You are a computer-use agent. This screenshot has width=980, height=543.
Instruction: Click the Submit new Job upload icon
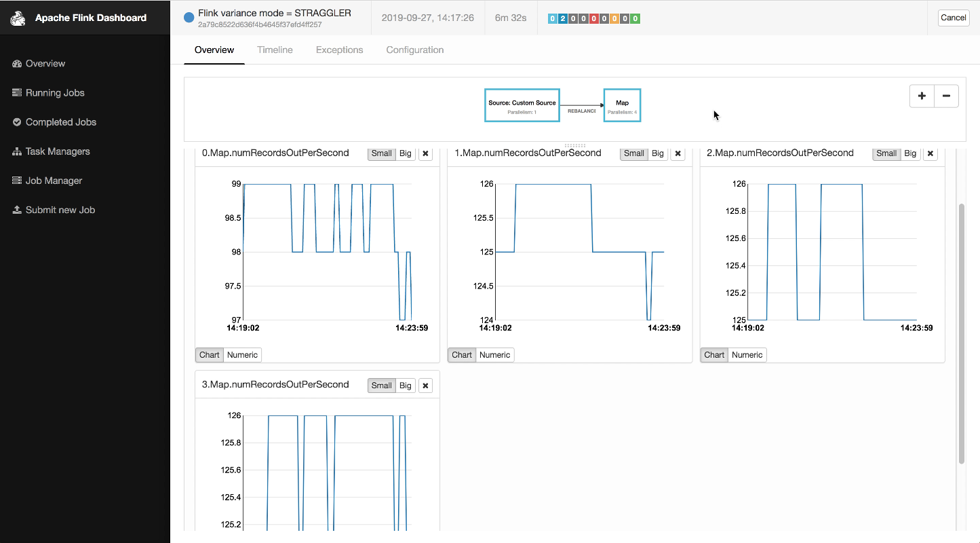coord(17,210)
